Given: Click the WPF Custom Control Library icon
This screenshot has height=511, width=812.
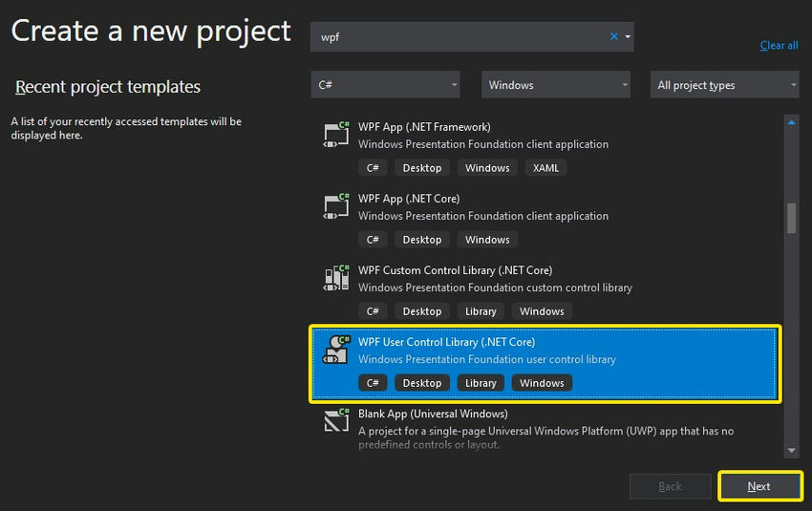Looking at the screenshot, I should 336,277.
